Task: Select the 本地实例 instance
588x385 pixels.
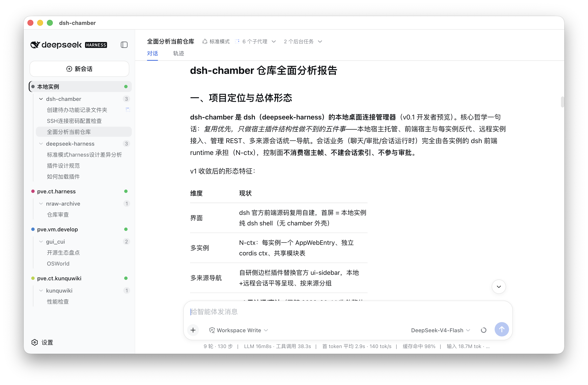Action: (80, 87)
